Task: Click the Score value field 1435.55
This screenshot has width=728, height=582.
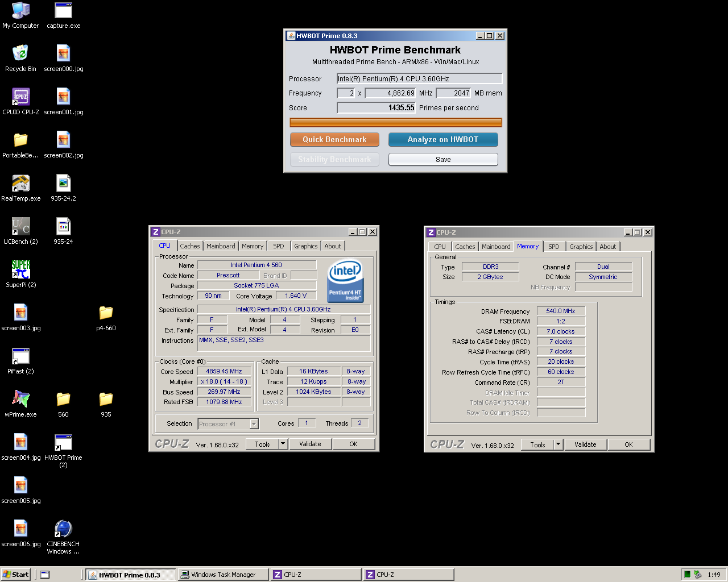Action: coord(377,108)
